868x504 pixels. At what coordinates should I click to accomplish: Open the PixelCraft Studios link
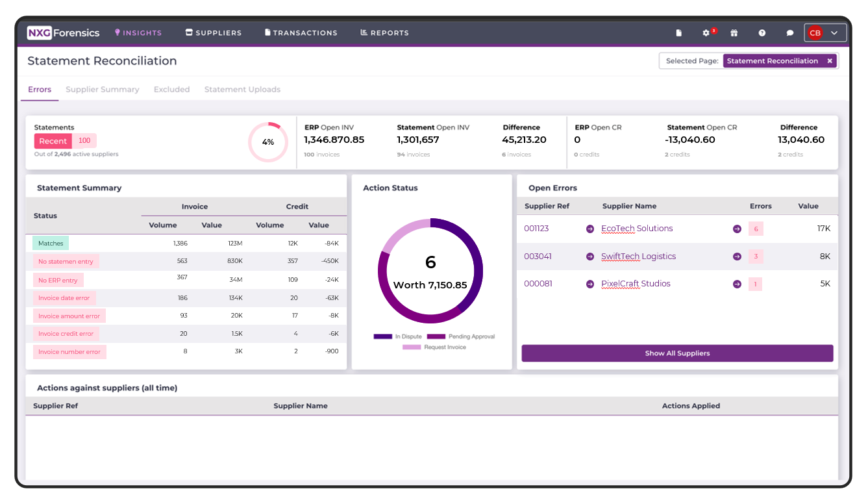click(x=636, y=284)
